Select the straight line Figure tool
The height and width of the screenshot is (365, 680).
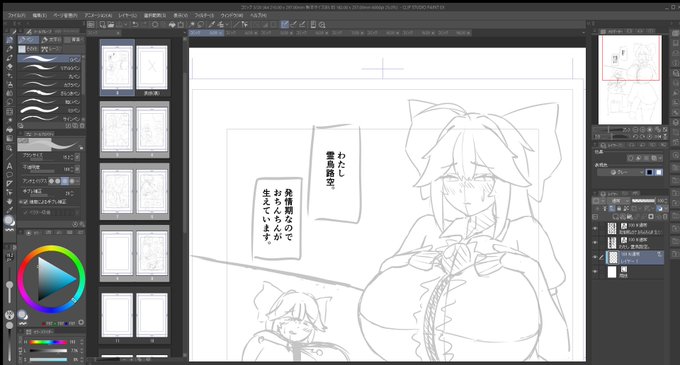coord(10,157)
